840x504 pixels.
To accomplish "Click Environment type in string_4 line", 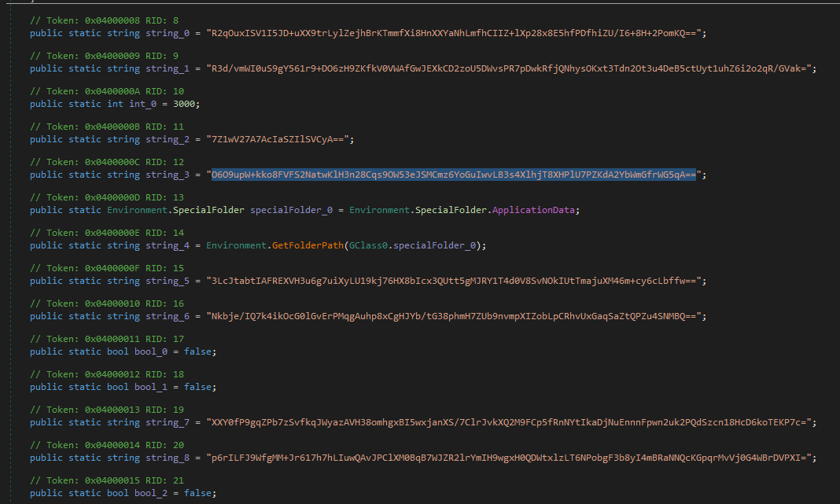I will click(236, 245).
